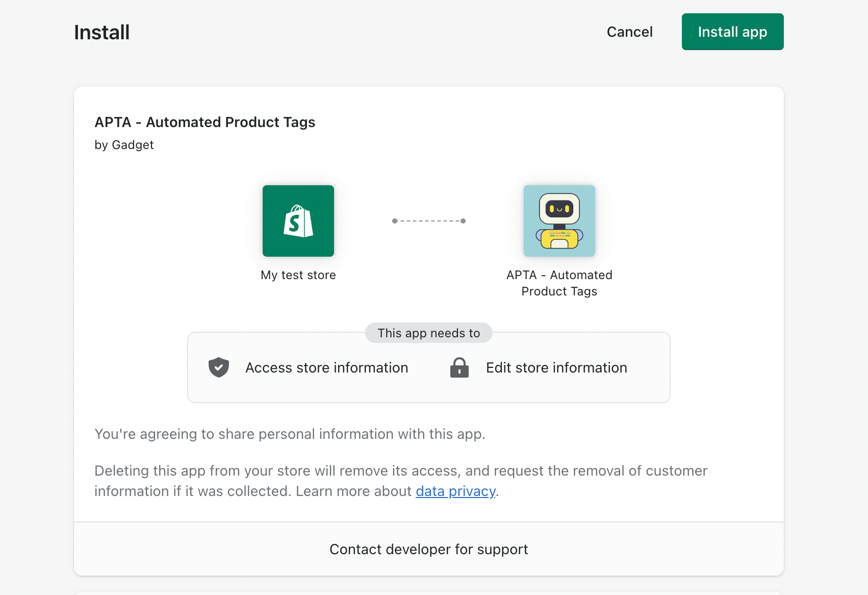Click the by Gadget developer text

coord(124,145)
